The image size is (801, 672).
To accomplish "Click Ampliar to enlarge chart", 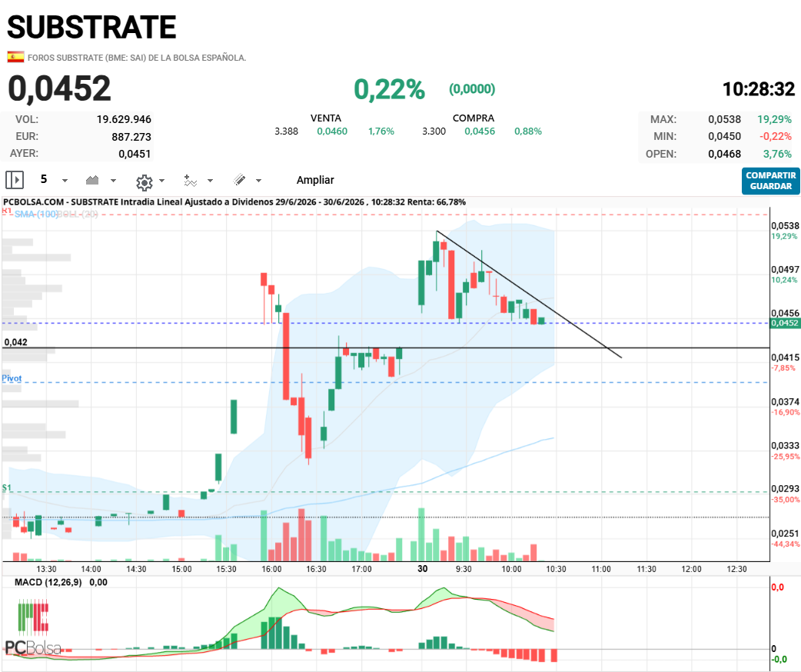I will coord(315,180).
